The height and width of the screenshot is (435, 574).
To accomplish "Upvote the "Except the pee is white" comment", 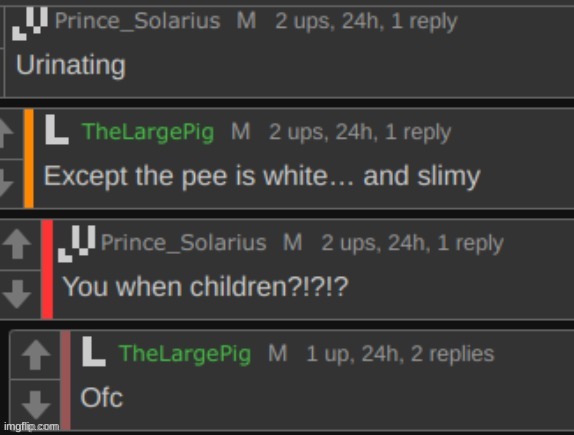I will [x=6, y=133].
